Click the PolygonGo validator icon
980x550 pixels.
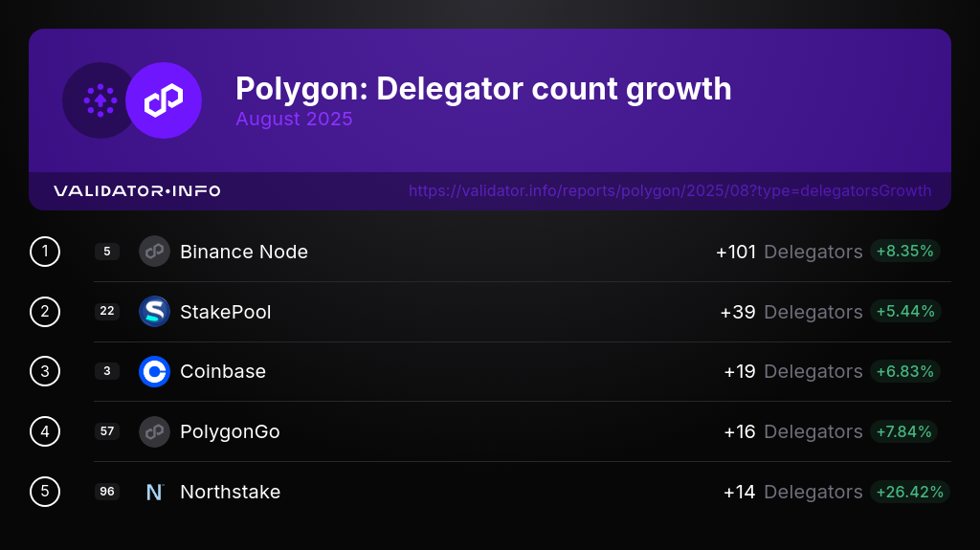coord(154,431)
